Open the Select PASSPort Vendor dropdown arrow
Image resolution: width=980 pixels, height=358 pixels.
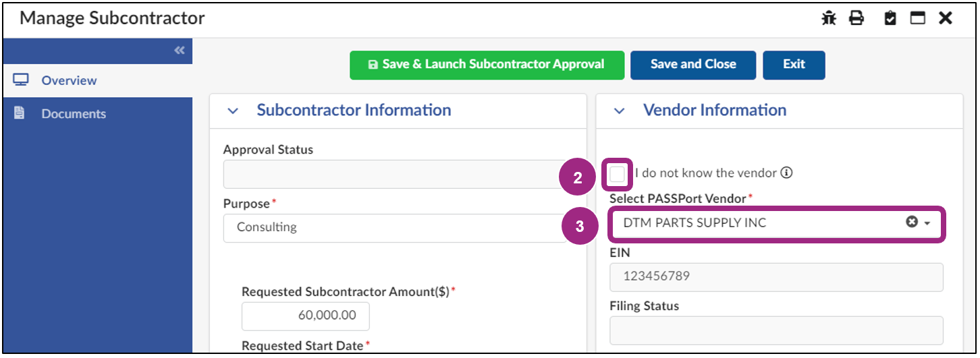point(927,223)
